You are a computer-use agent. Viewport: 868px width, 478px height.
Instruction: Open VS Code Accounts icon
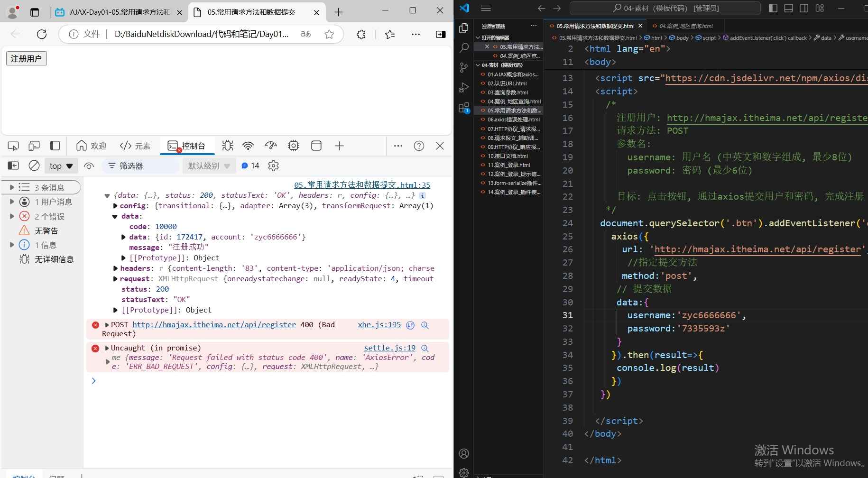pos(464,454)
